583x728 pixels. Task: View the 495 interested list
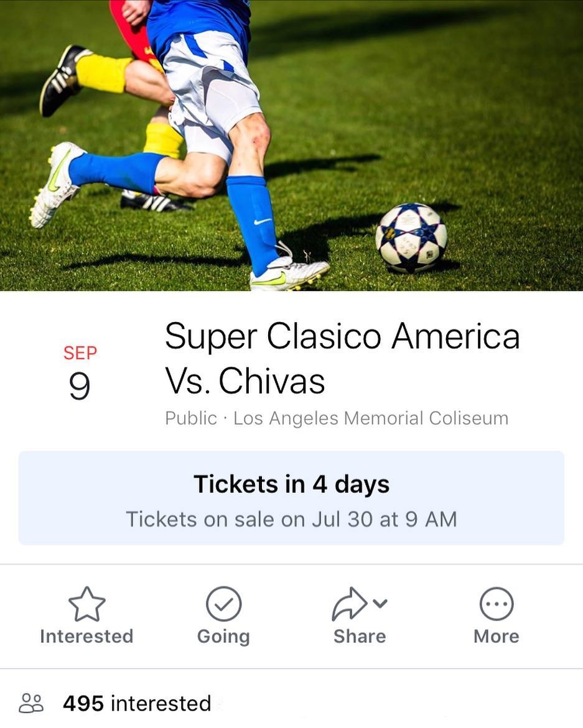coord(137,703)
